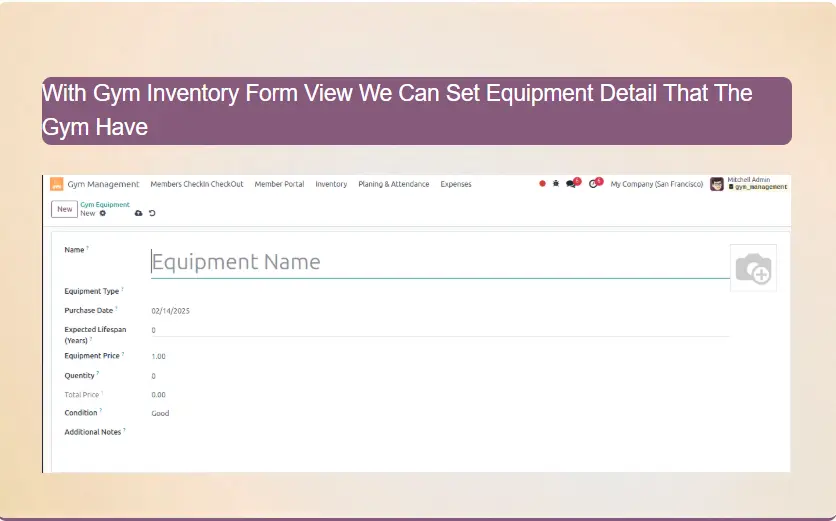Open the chat messages icon
836x521 pixels.
coord(571,184)
